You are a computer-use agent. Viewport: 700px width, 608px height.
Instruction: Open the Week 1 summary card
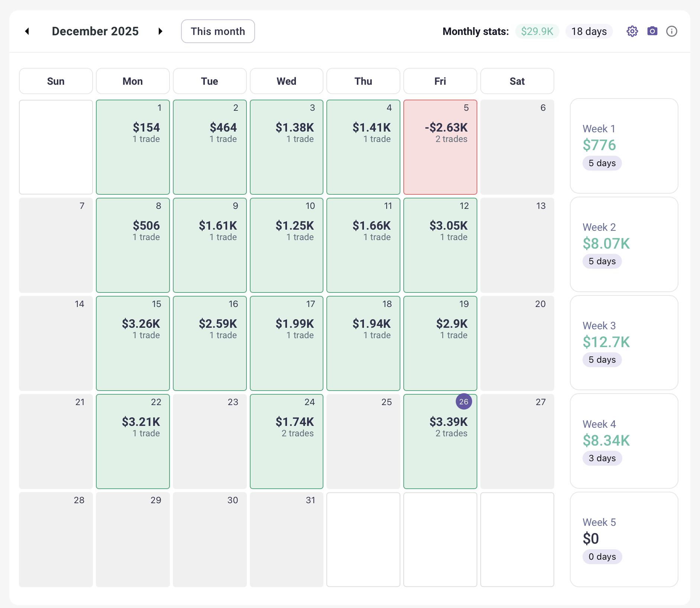click(x=624, y=146)
